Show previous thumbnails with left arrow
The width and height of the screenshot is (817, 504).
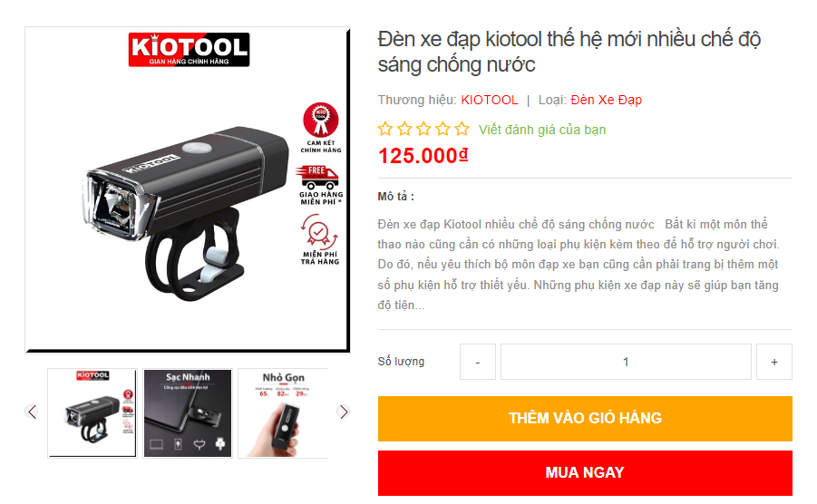tap(33, 412)
